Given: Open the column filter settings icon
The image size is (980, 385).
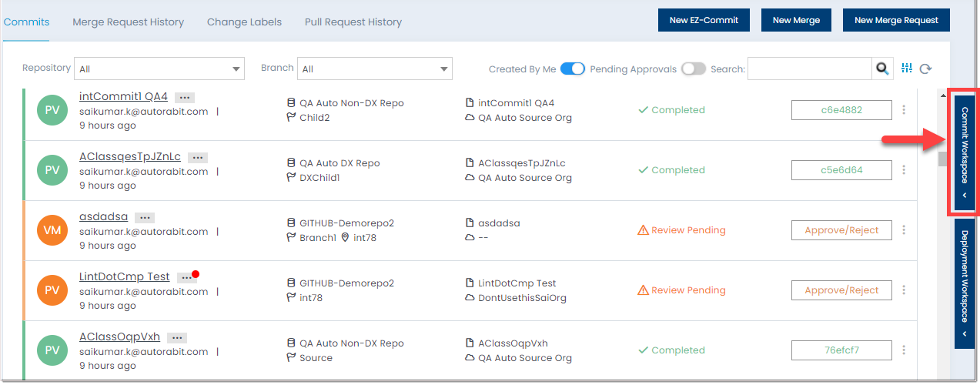Looking at the screenshot, I should (x=907, y=69).
